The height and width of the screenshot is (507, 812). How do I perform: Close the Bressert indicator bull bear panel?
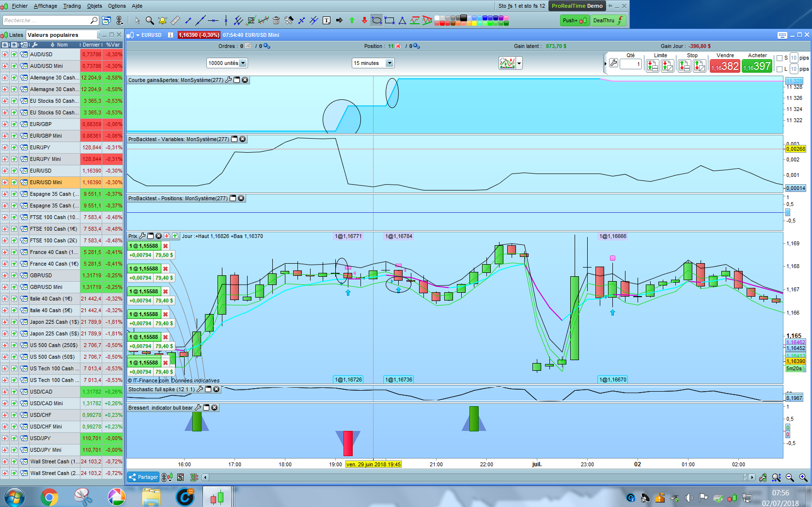tap(215, 408)
